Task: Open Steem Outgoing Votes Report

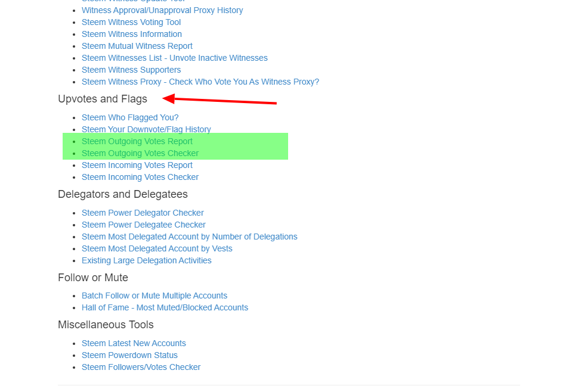Action: click(x=137, y=141)
